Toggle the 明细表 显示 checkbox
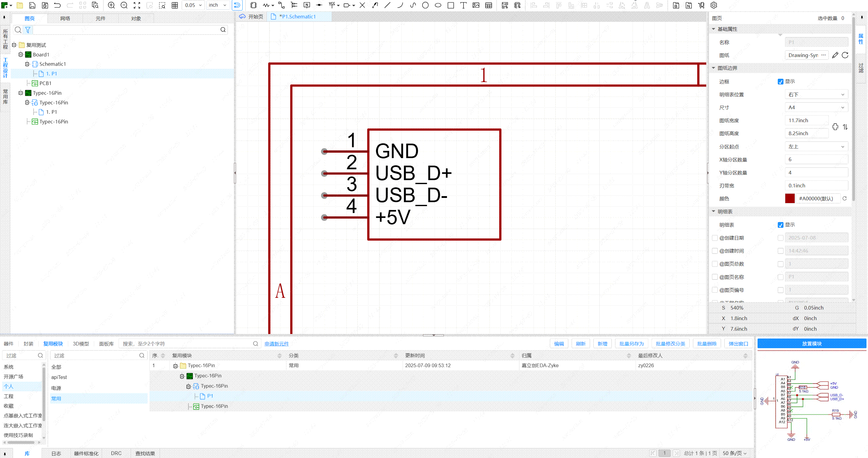 [x=780, y=225]
